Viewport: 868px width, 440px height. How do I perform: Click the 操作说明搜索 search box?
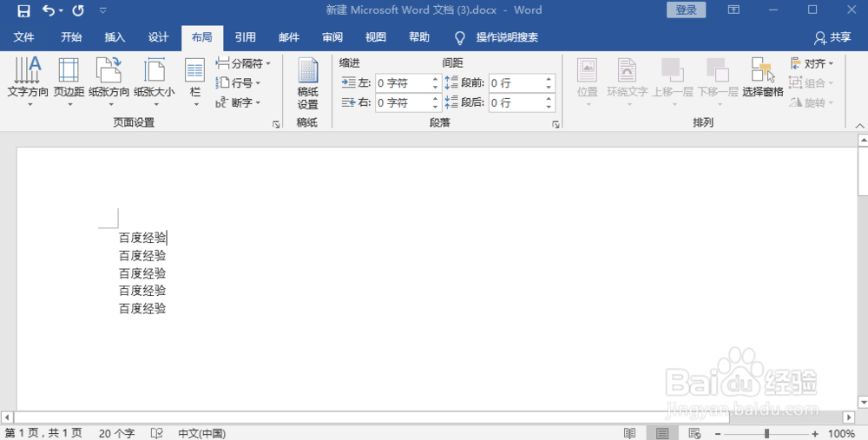(x=496, y=37)
